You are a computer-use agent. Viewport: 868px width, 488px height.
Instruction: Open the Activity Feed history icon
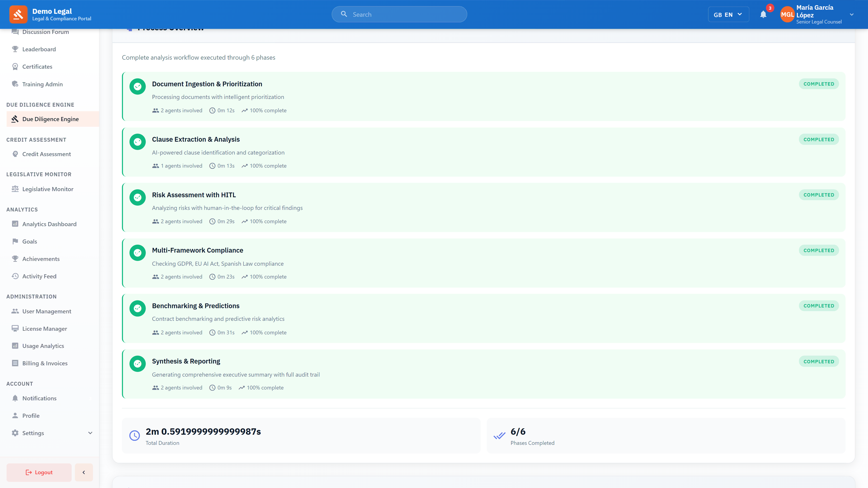tap(15, 276)
